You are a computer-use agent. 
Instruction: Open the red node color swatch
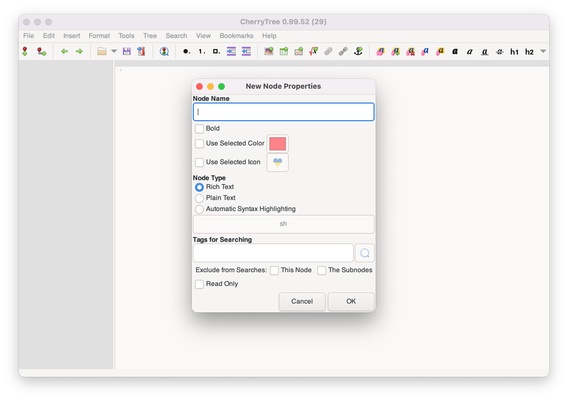(277, 144)
